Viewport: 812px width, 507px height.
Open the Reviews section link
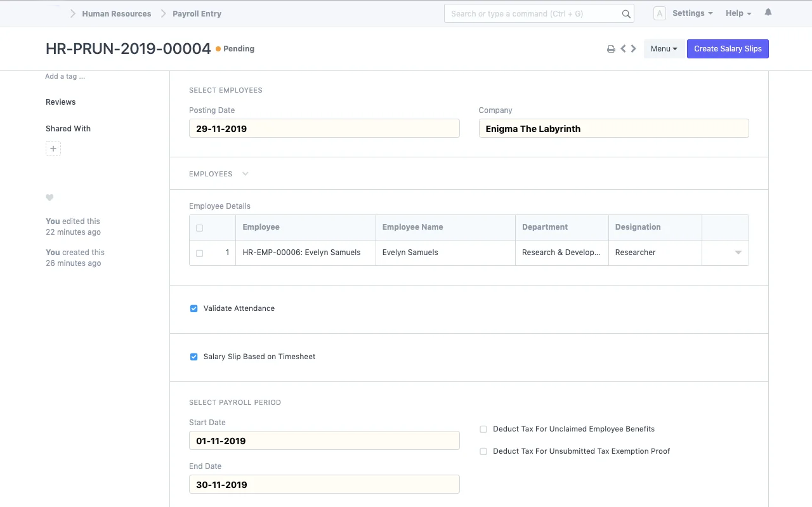click(60, 102)
